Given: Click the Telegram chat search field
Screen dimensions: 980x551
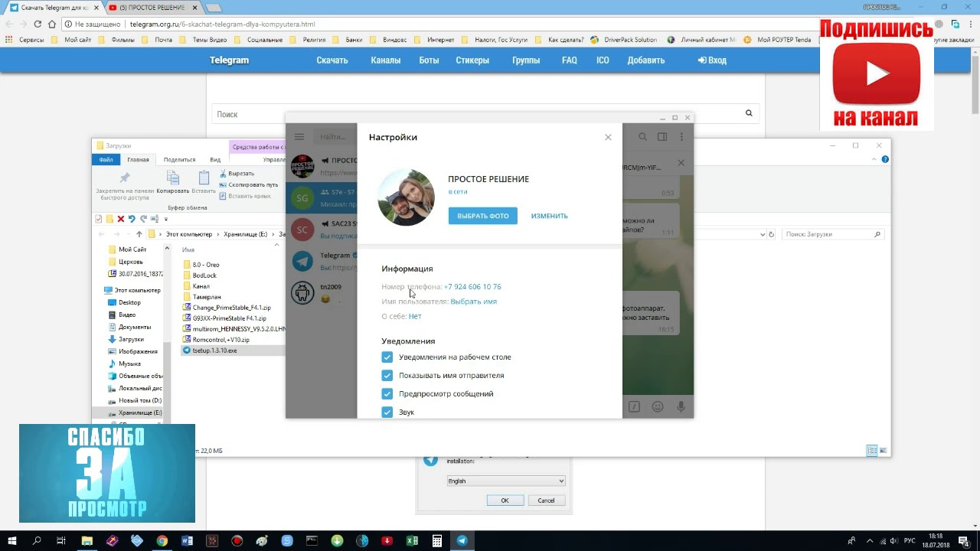Looking at the screenshot, I should [x=334, y=137].
